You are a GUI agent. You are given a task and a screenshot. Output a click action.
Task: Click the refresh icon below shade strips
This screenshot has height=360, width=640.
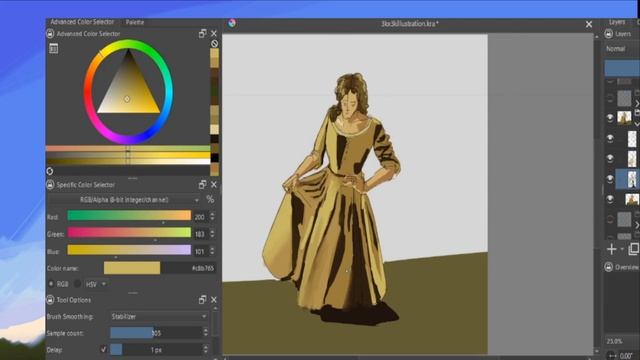[x=50, y=171]
